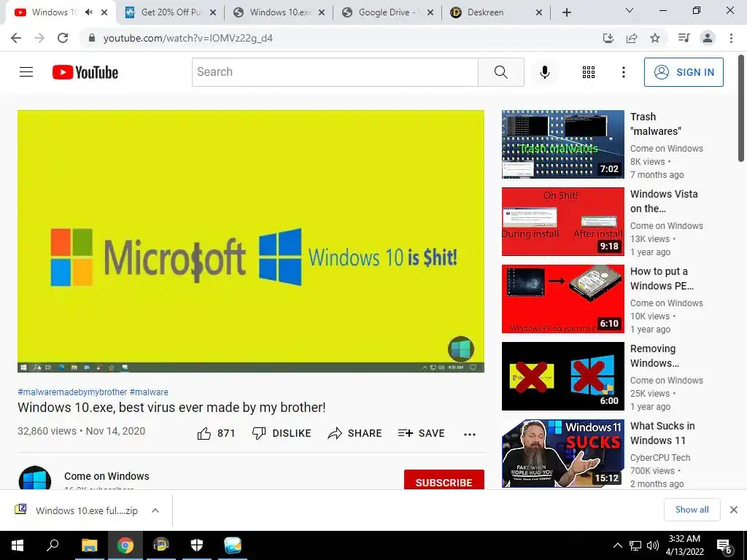Image resolution: width=747 pixels, height=560 pixels.
Task: Reload the current page
Action: click(63, 38)
